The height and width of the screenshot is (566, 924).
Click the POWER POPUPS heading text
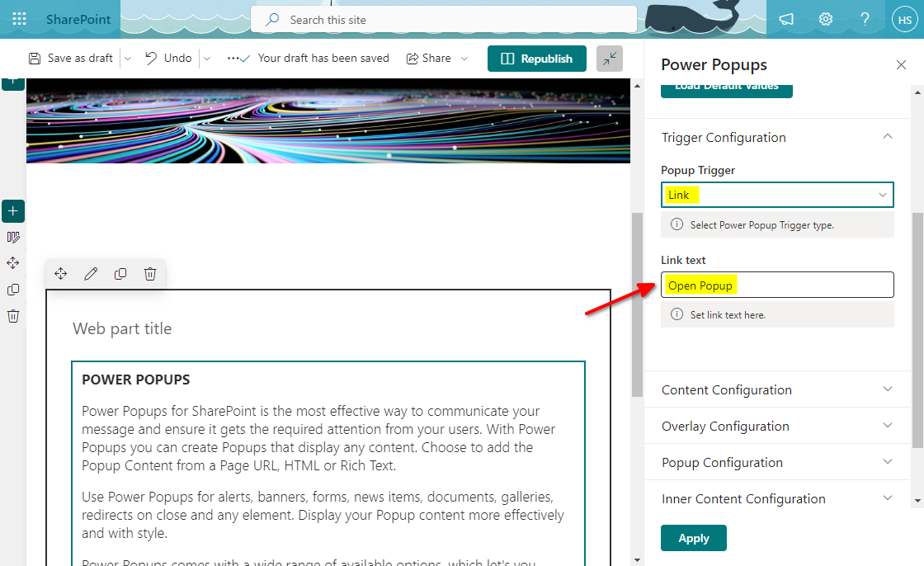tap(135, 380)
